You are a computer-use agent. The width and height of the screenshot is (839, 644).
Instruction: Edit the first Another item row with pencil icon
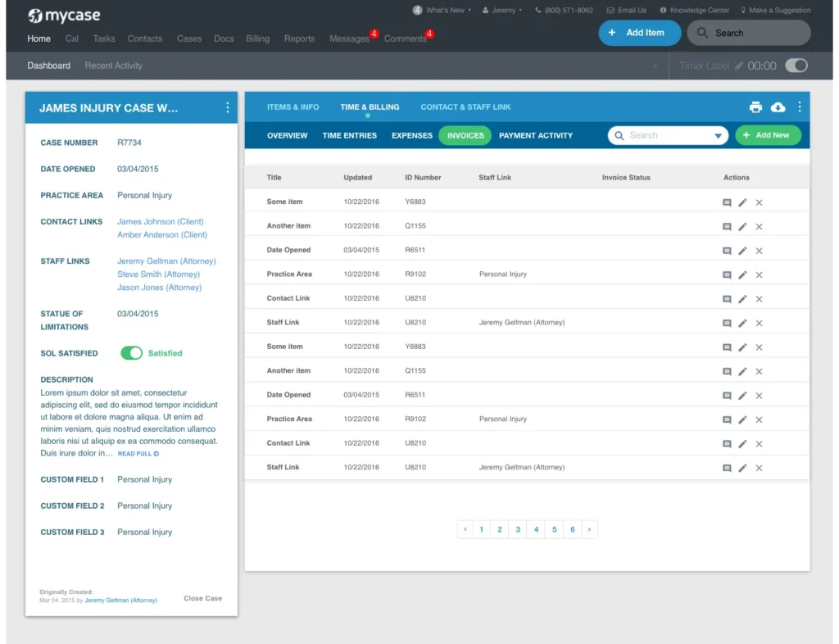tap(742, 226)
